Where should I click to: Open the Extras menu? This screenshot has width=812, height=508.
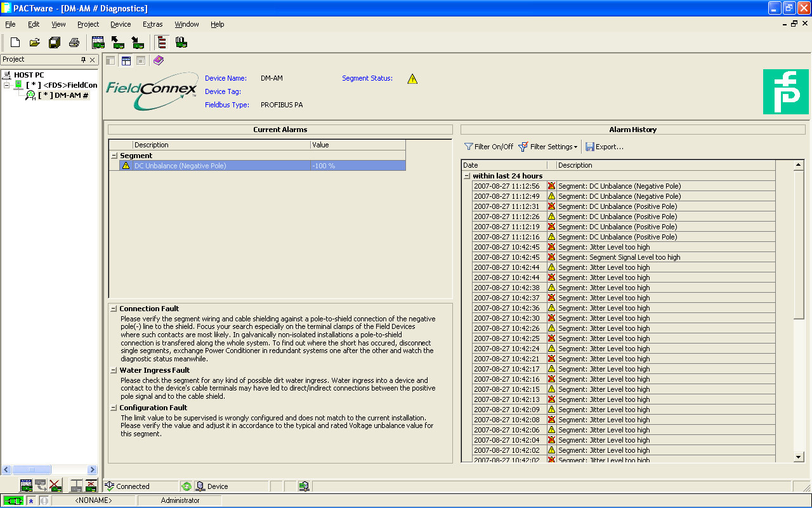click(153, 24)
